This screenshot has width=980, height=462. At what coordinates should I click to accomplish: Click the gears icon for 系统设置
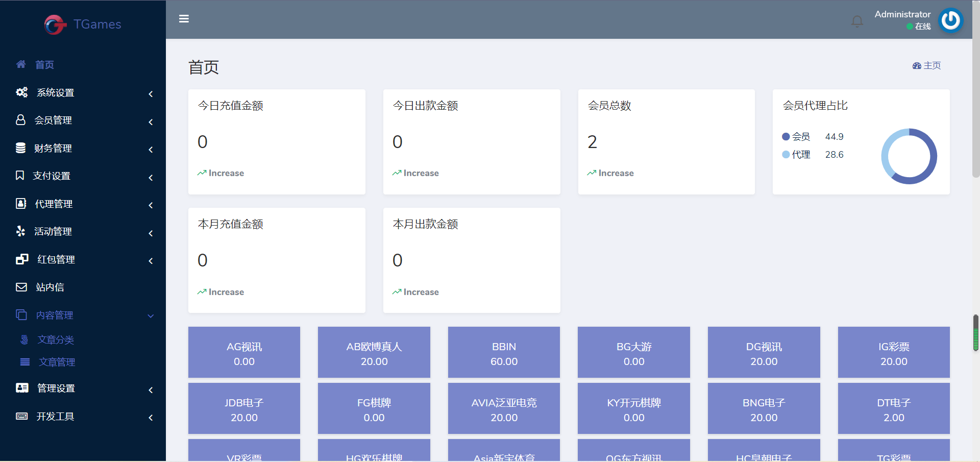21,92
